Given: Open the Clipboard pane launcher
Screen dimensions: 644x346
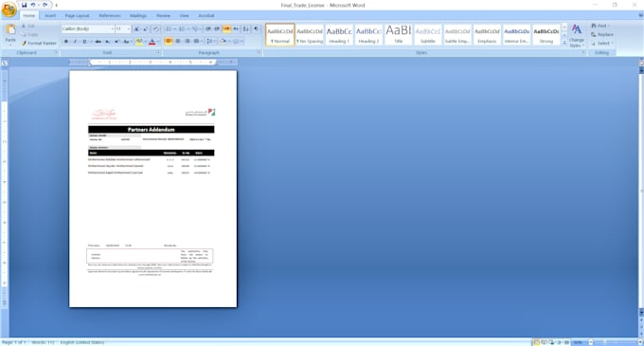Looking at the screenshot, I should click(56, 52).
